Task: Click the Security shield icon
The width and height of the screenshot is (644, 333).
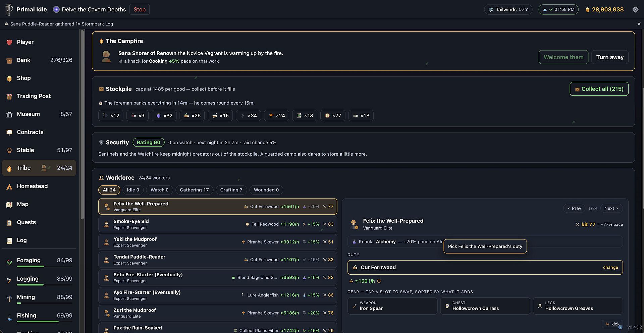Action: click(x=101, y=143)
